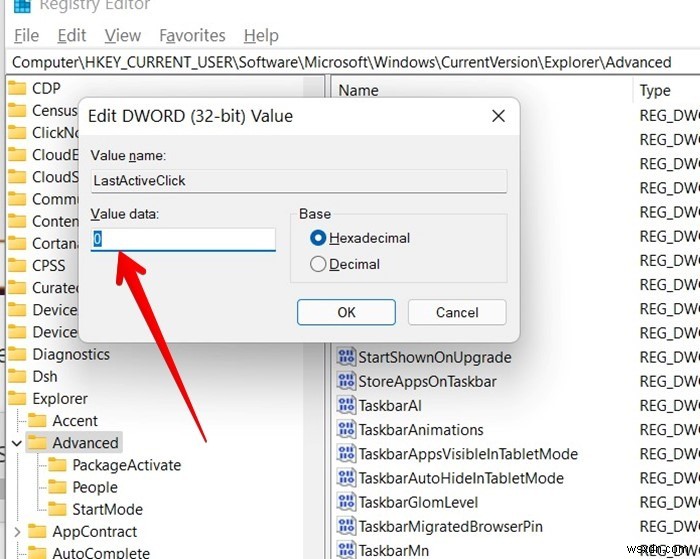Click the AppContract folder icon
Viewport: 700px width, 559px height.
pos(37,531)
